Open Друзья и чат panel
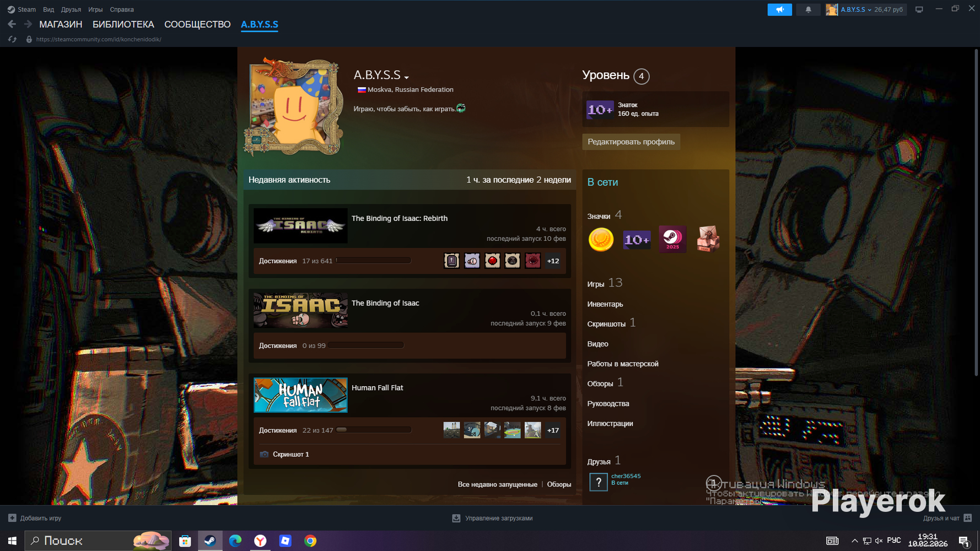980x551 pixels. [947, 518]
